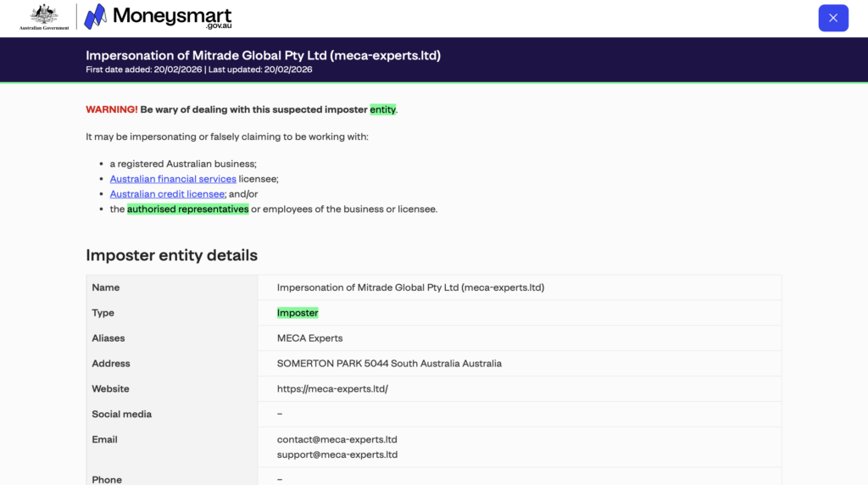Viewport: 868px width, 485px height.
Task: Click the page title in the dark banner
Action: tap(263, 56)
